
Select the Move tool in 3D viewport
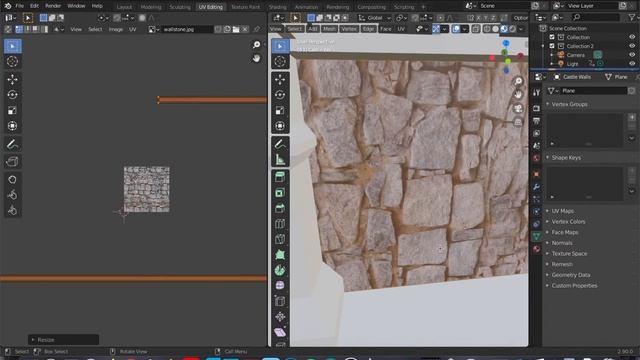(280, 79)
